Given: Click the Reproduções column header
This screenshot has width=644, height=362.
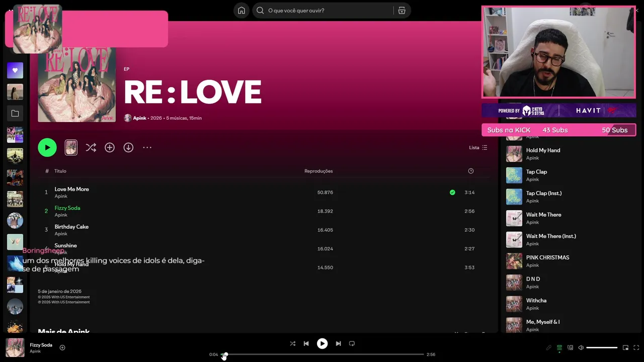Looking at the screenshot, I should tap(318, 171).
